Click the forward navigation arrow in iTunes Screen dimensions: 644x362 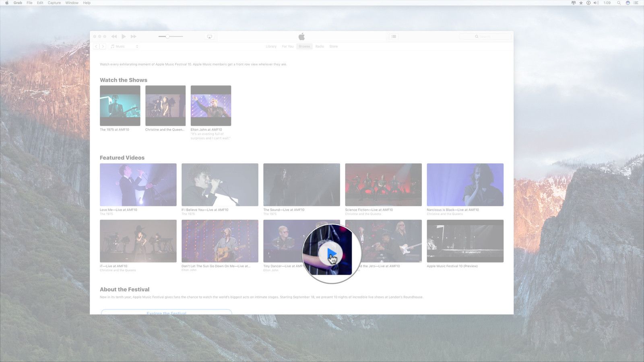[103, 46]
